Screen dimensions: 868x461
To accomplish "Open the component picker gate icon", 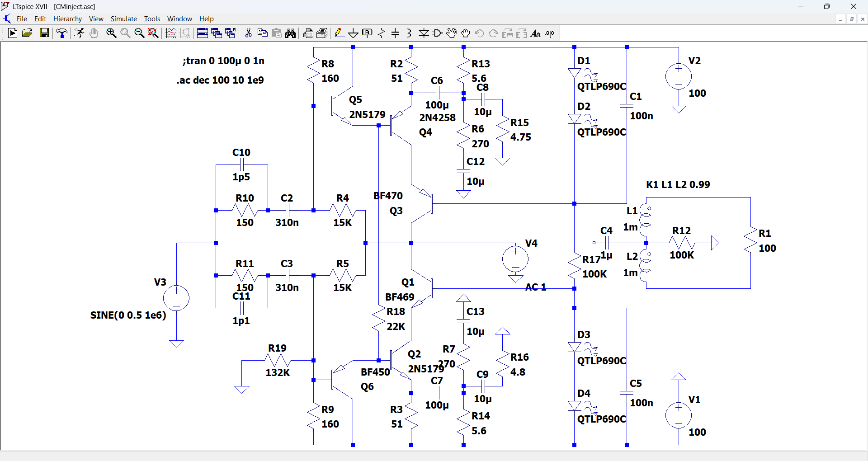I will tap(438, 33).
